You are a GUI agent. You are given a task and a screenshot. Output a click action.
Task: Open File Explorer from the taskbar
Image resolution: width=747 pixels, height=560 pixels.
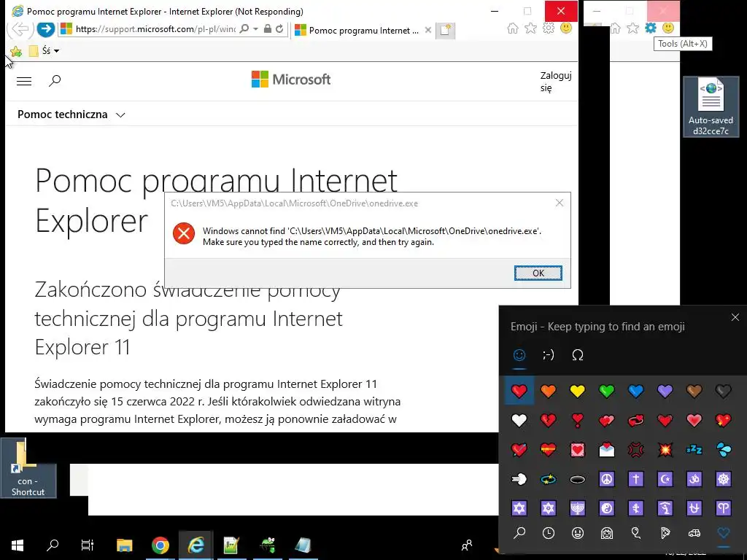124,545
